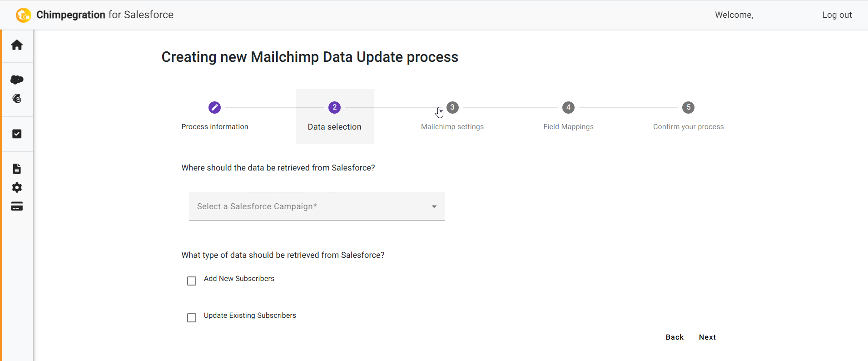Image resolution: width=868 pixels, height=361 pixels.
Task: Click the Mailchimp monkey icon in the sidebar
Action: click(17, 99)
